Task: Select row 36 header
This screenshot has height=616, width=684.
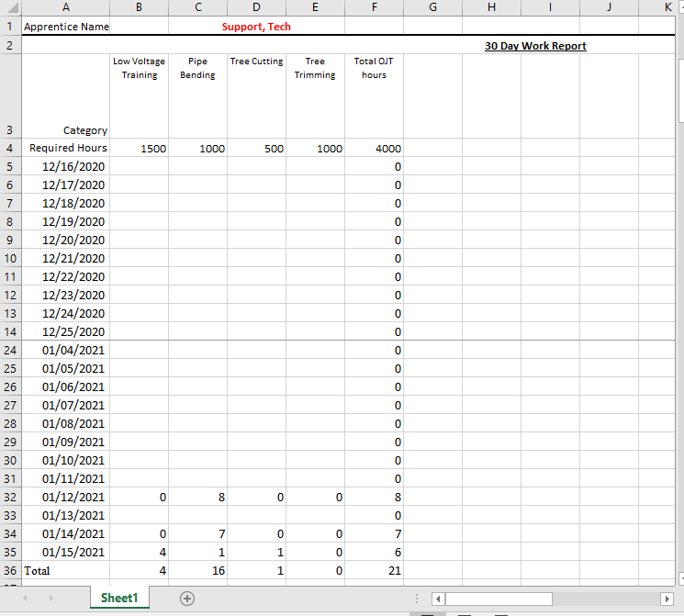Action: pos(10,571)
